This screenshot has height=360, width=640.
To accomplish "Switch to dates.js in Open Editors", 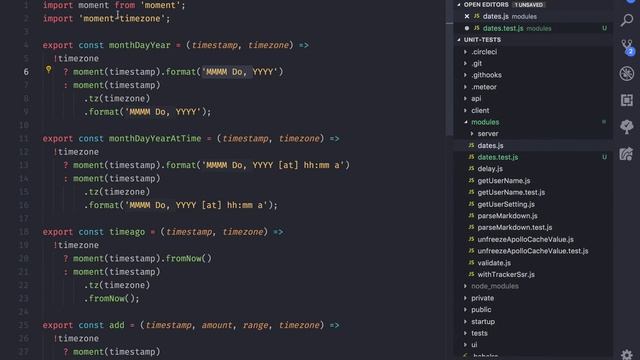I will [496, 16].
